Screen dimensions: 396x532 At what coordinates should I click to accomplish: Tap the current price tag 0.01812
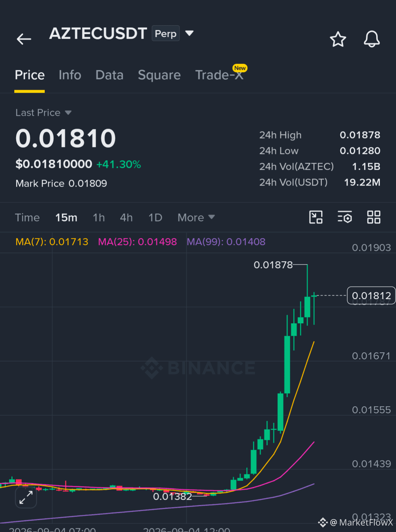[x=371, y=295]
